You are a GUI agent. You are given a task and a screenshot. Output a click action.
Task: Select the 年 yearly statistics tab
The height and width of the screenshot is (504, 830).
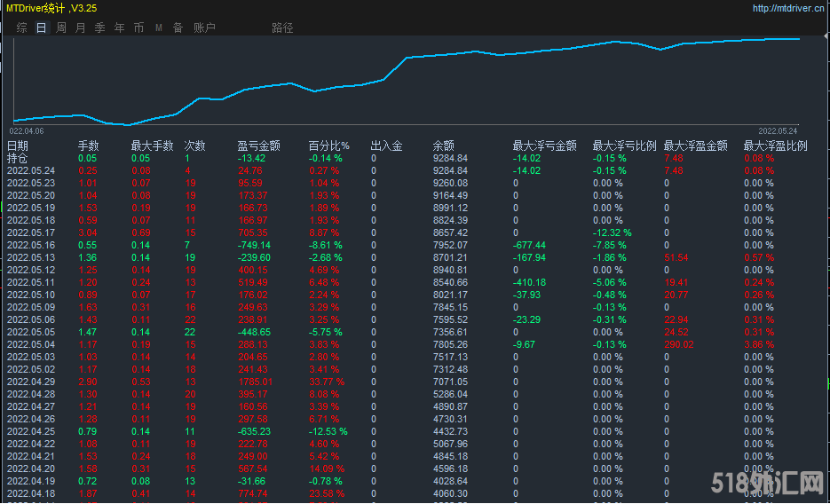click(x=120, y=28)
